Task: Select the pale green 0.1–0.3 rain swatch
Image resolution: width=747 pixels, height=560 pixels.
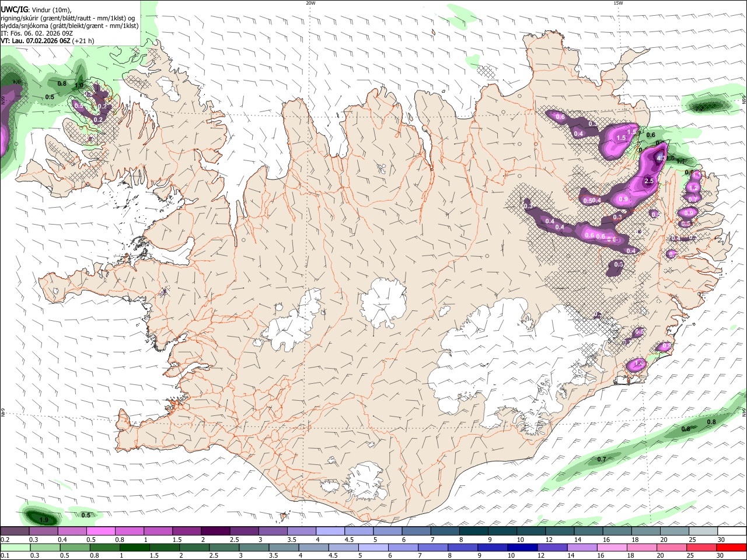Action: pyautogui.click(x=15, y=548)
